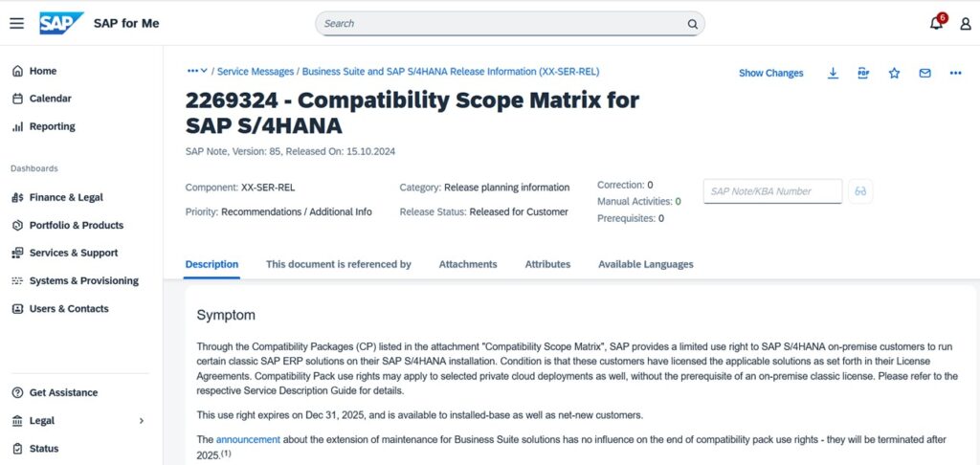Go to the Service Messages breadcrumb
This screenshot has width=980, height=465.
click(256, 71)
